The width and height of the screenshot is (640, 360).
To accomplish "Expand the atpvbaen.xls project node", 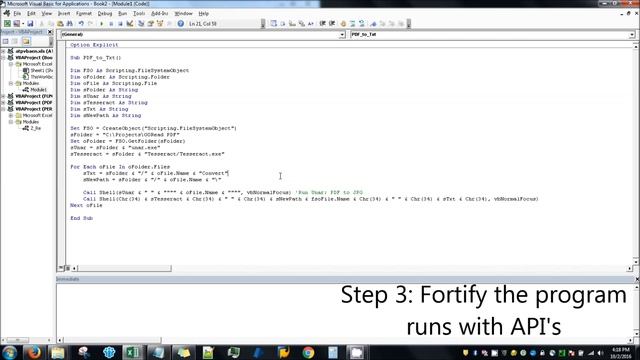I will [x=4, y=51].
